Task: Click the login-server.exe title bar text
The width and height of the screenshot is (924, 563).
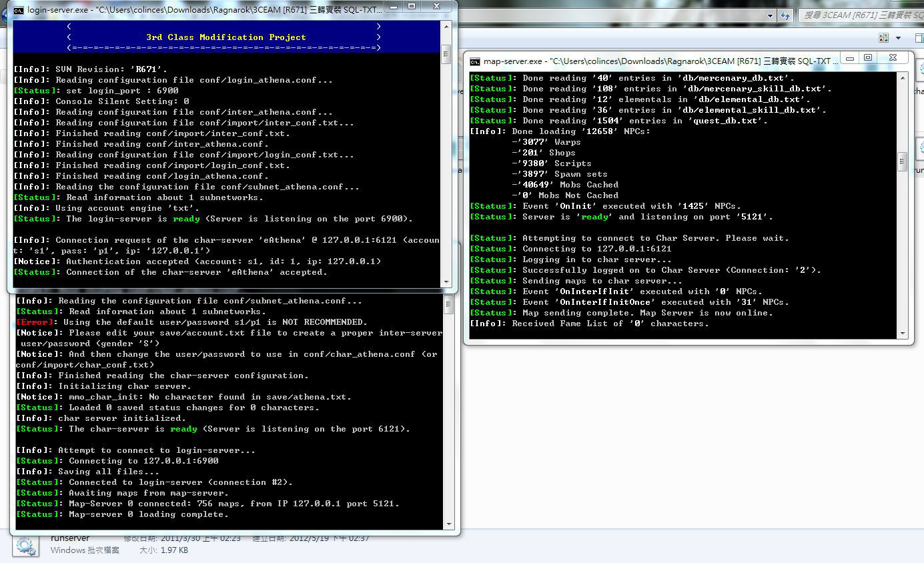Action: (x=205, y=10)
